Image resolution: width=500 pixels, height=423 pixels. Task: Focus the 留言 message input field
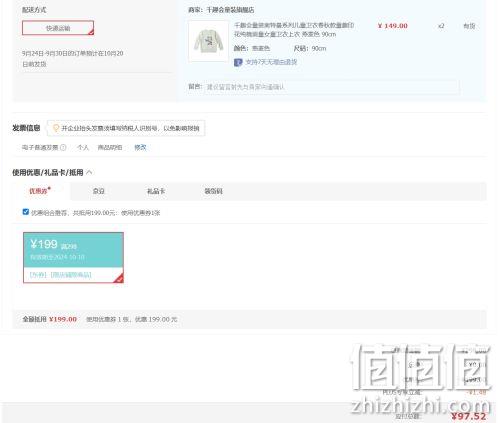click(x=332, y=87)
